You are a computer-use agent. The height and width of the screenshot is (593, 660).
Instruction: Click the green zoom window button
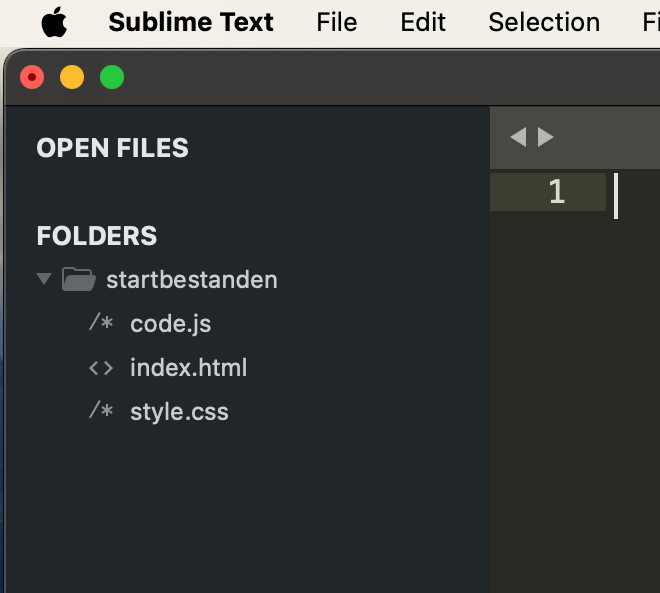(112, 77)
